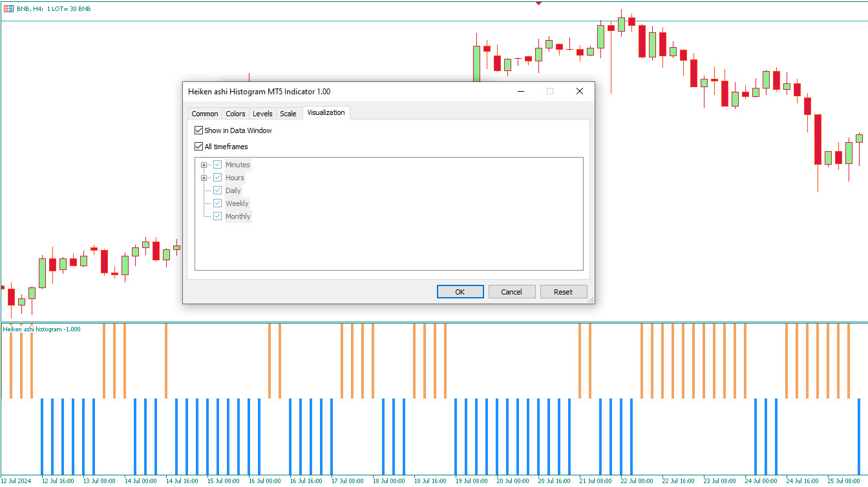Viewport: 868px width, 487px height.
Task: Dismiss the dialog with Cancel
Action: (x=511, y=291)
